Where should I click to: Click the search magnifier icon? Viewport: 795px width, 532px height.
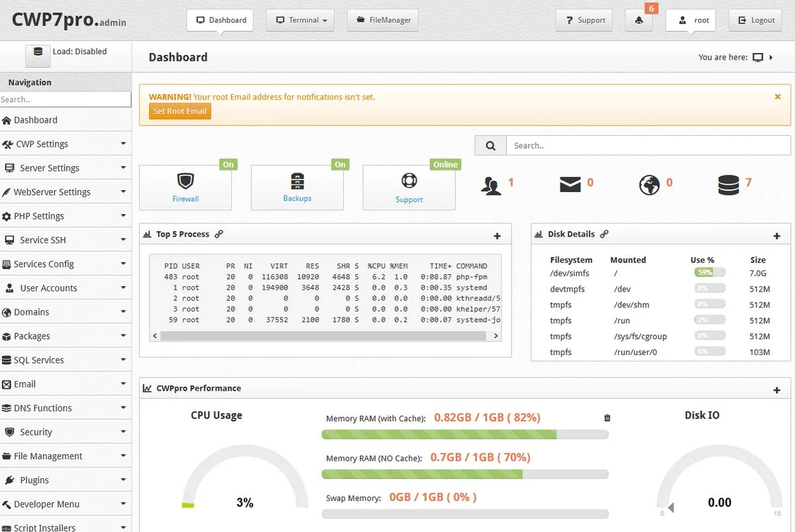(x=490, y=145)
